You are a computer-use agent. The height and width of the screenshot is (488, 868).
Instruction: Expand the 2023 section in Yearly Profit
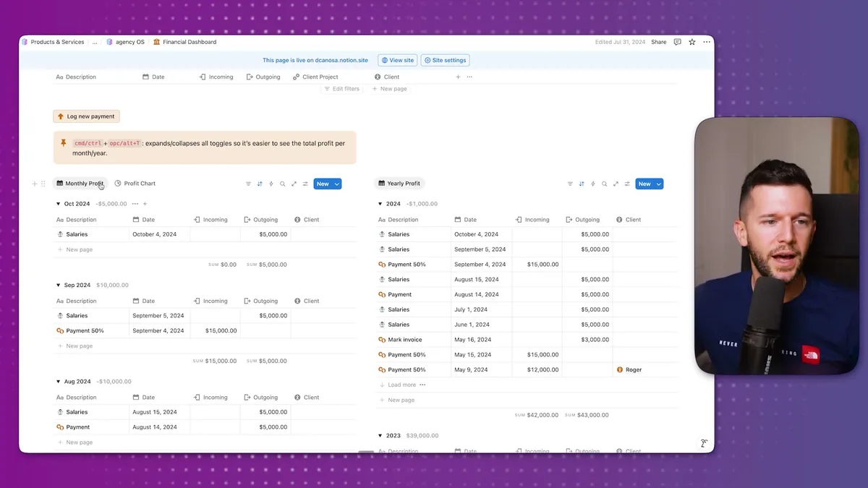[x=380, y=435]
